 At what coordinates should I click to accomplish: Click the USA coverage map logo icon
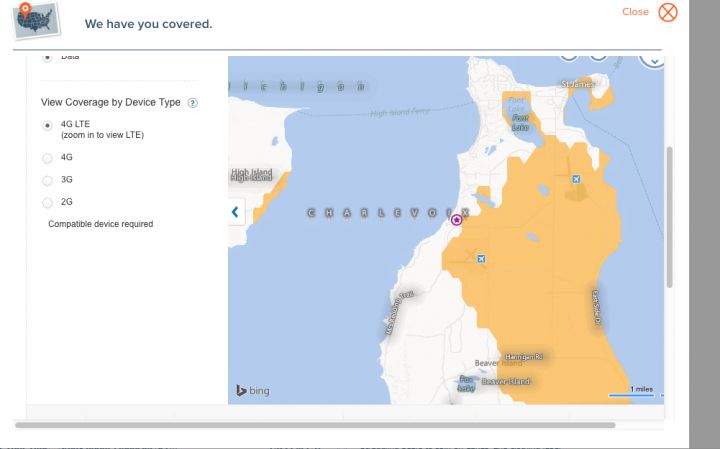pos(36,21)
